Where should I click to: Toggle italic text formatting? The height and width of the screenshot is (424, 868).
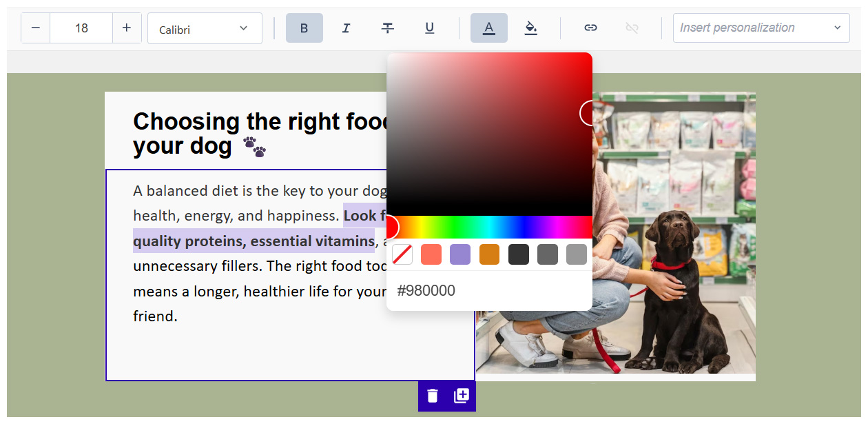click(x=346, y=28)
